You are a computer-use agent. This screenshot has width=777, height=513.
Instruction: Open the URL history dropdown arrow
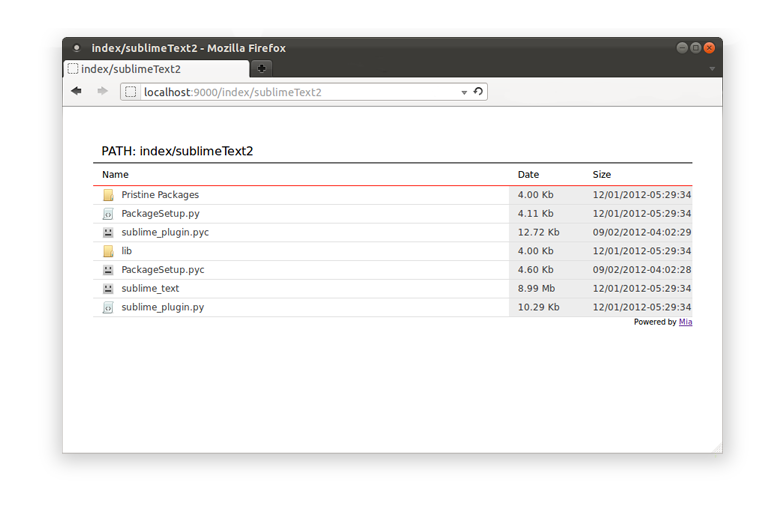pos(464,92)
